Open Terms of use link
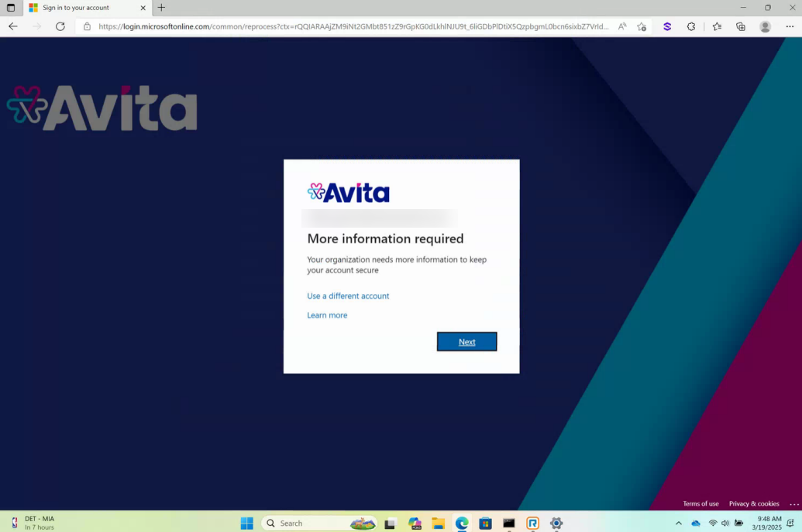Screen dimensions: 802x532 pyautogui.click(x=700, y=503)
